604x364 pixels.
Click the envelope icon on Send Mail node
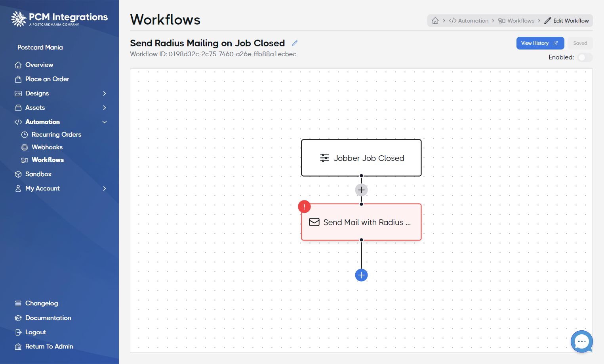click(314, 222)
